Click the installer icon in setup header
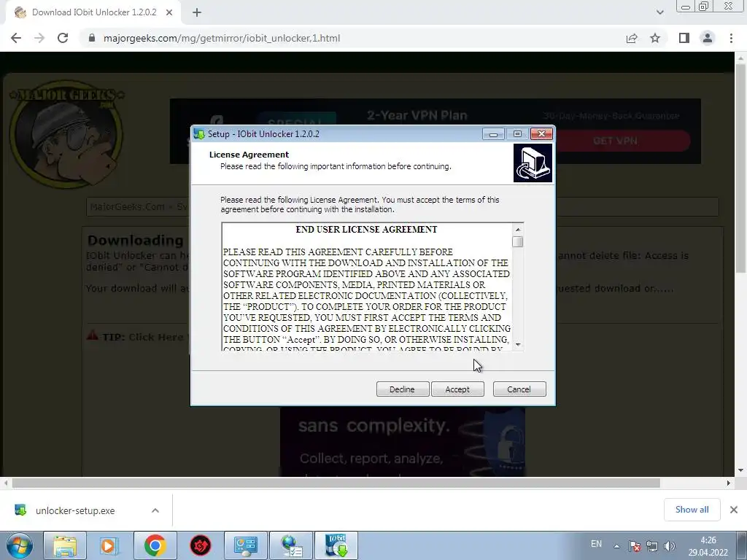The height and width of the screenshot is (560, 747). coord(533,163)
